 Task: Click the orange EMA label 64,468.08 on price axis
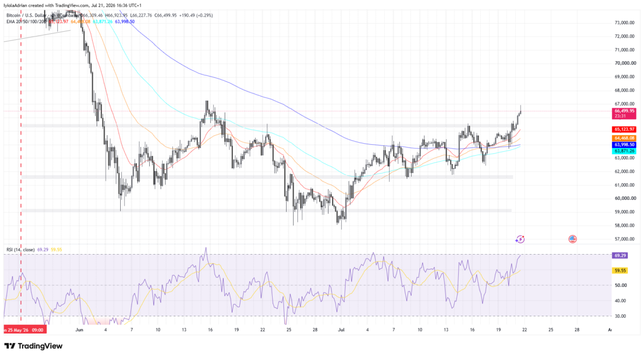pos(624,138)
